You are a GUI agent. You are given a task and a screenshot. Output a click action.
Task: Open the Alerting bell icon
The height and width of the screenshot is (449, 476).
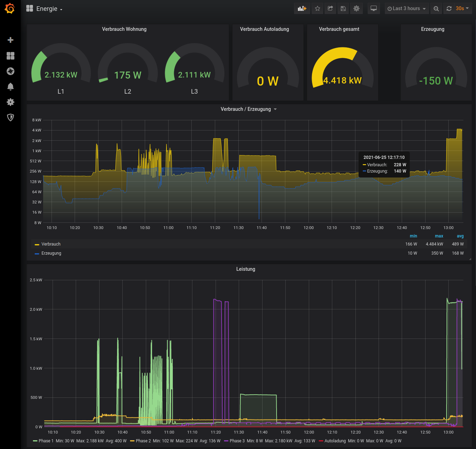pos(11,87)
